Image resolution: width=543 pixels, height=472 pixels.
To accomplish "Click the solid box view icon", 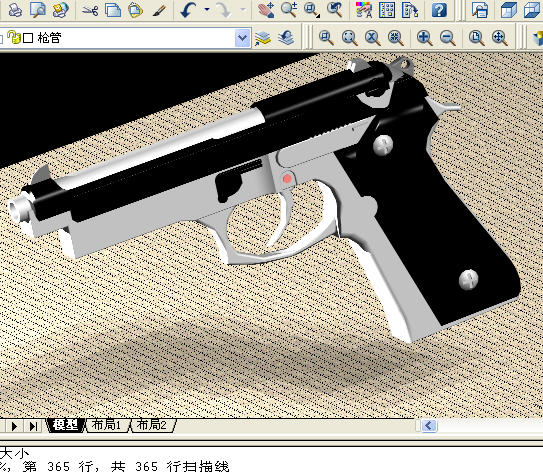I will (508, 10).
